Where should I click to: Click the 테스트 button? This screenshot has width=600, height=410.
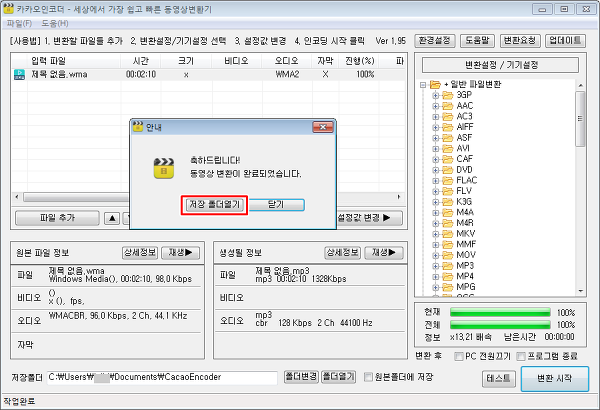click(499, 379)
